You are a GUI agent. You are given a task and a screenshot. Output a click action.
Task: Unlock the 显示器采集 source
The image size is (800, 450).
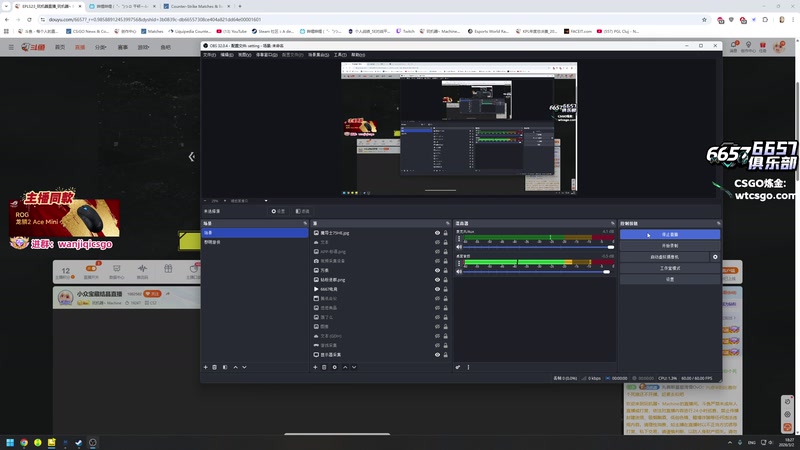pyautogui.click(x=445, y=355)
